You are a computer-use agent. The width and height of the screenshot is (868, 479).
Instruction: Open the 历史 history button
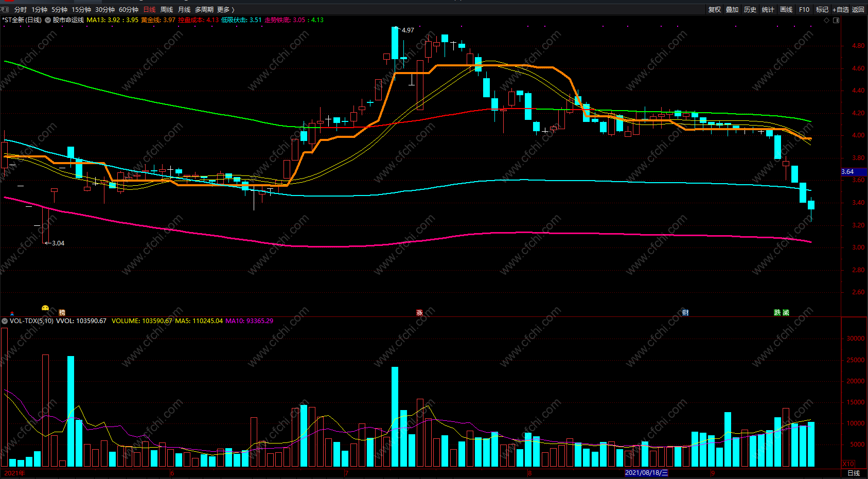[750, 10]
